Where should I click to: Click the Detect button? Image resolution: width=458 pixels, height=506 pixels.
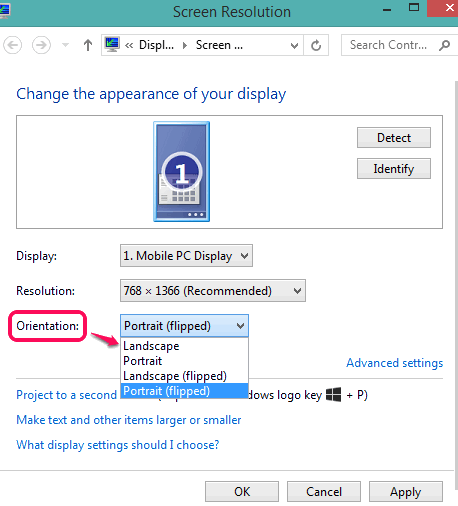tap(394, 137)
